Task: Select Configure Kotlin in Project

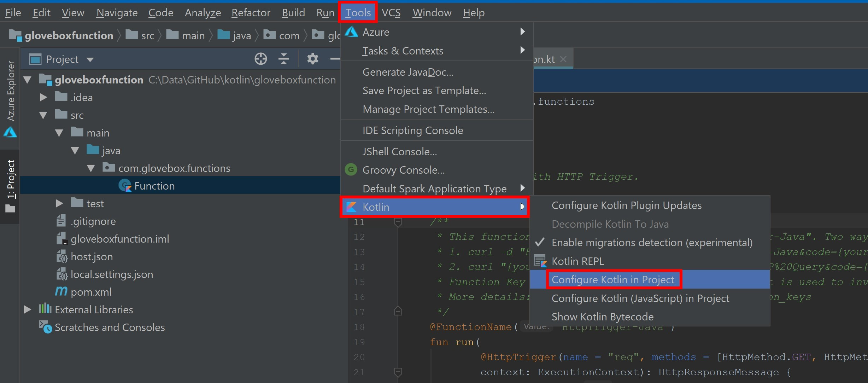Action: pos(613,280)
